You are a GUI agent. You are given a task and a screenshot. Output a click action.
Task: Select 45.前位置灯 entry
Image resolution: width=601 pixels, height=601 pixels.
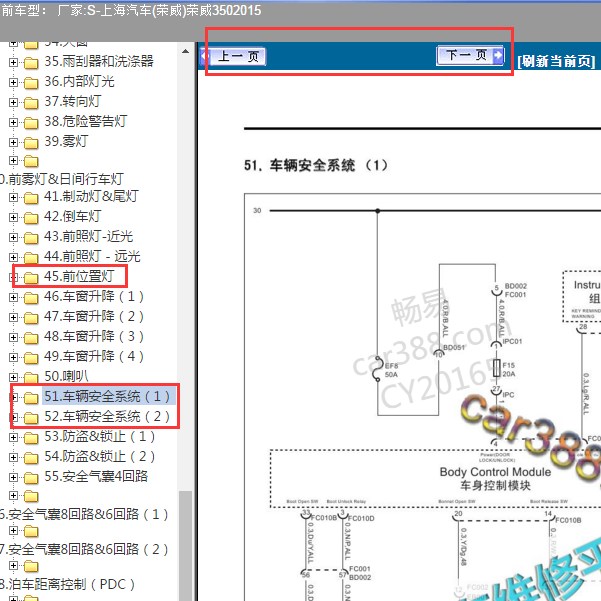click(79, 276)
